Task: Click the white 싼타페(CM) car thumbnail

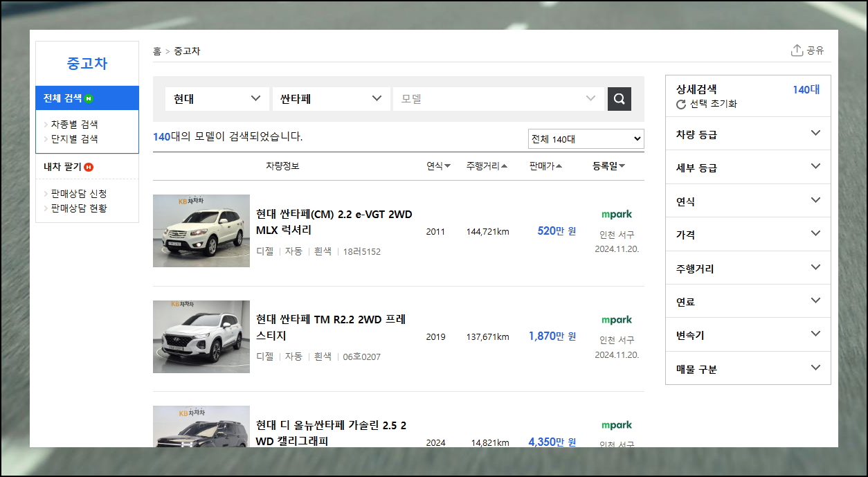Action: point(201,231)
